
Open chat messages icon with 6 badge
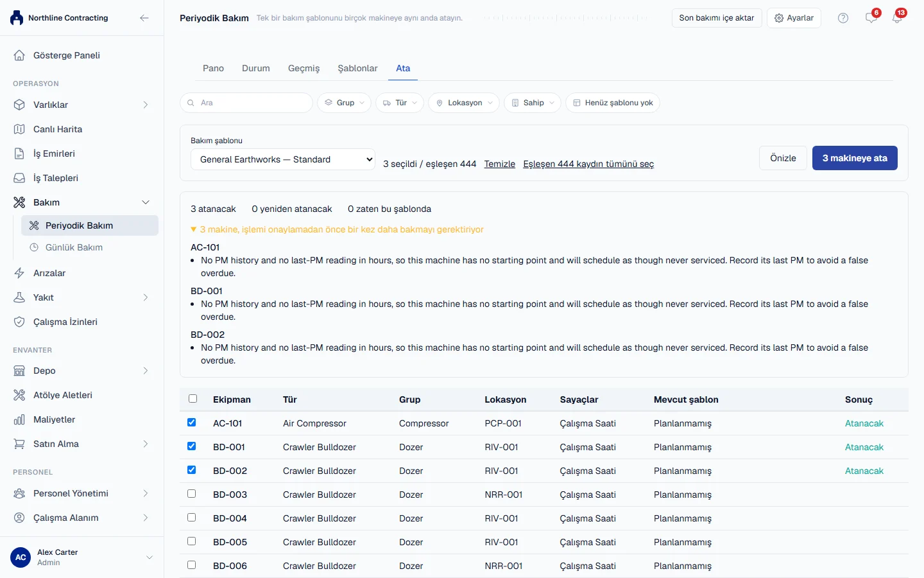(871, 17)
